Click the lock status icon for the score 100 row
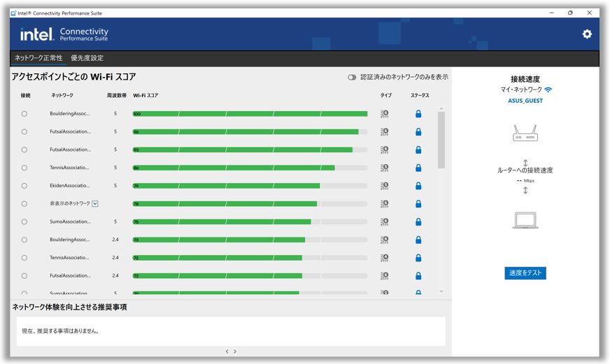Screen dimensions: 610x364 (418, 114)
